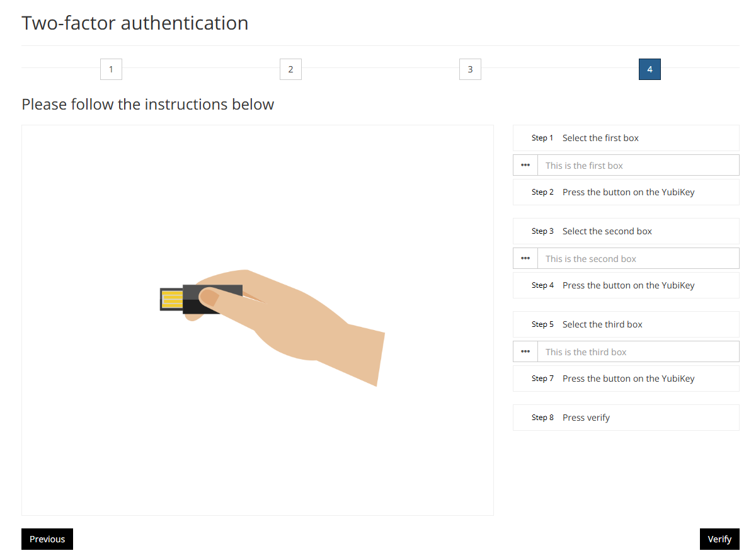Select the active wizard step 4
This screenshot has height=558, width=756.
pyautogui.click(x=650, y=69)
